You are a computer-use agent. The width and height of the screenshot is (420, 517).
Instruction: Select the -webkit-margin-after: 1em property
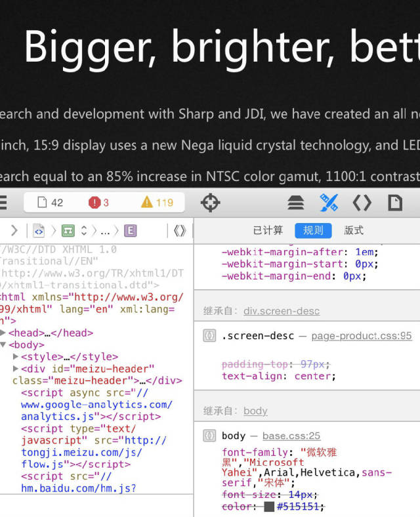(300, 252)
